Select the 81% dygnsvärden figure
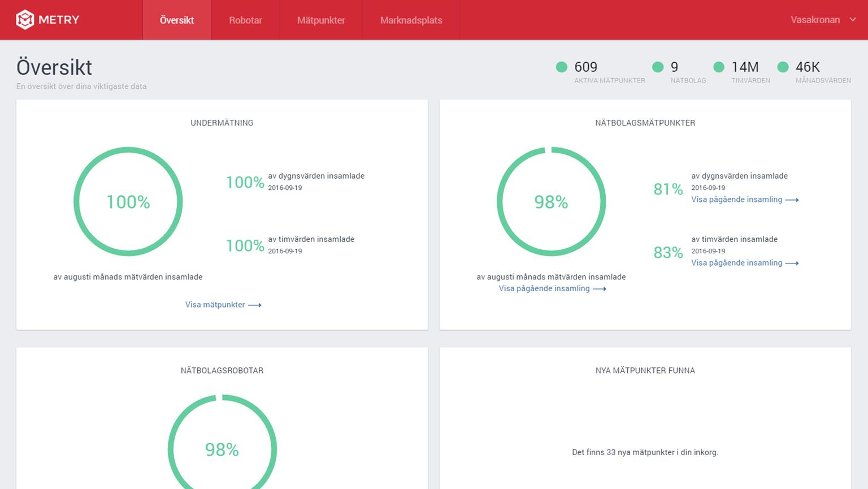Viewport: 868px width, 489px height. (668, 189)
